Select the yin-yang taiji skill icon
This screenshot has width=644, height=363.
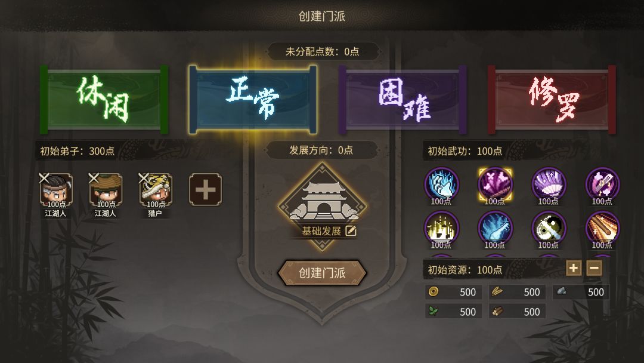point(549,229)
